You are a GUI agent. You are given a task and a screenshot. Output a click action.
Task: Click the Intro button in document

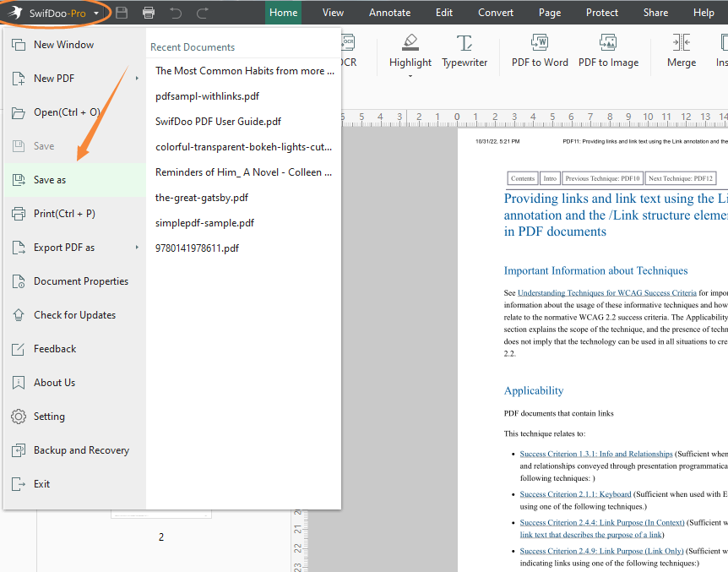click(550, 178)
